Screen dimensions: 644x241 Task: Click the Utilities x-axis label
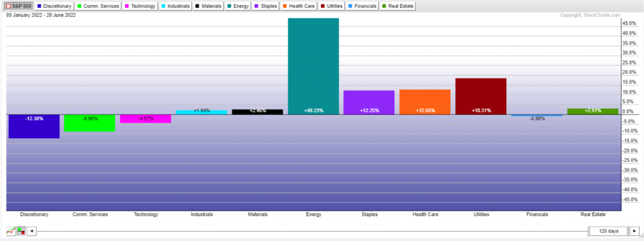(481, 215)
